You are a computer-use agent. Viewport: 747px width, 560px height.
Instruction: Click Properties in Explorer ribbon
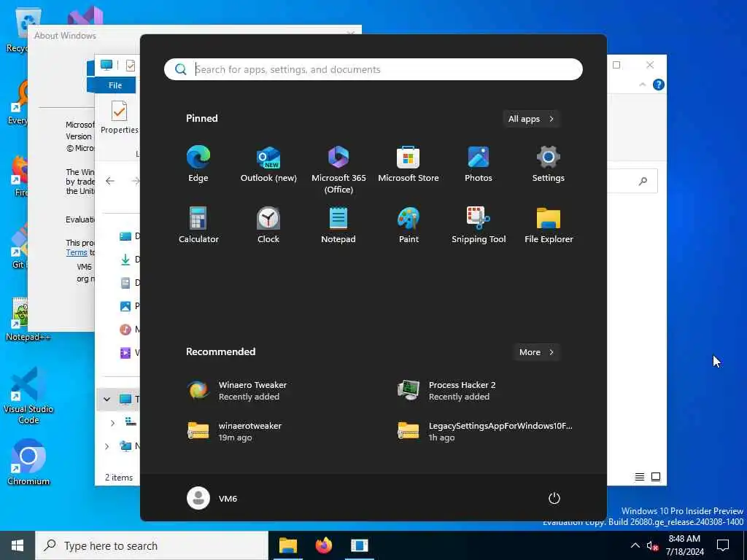coord(119,117)
